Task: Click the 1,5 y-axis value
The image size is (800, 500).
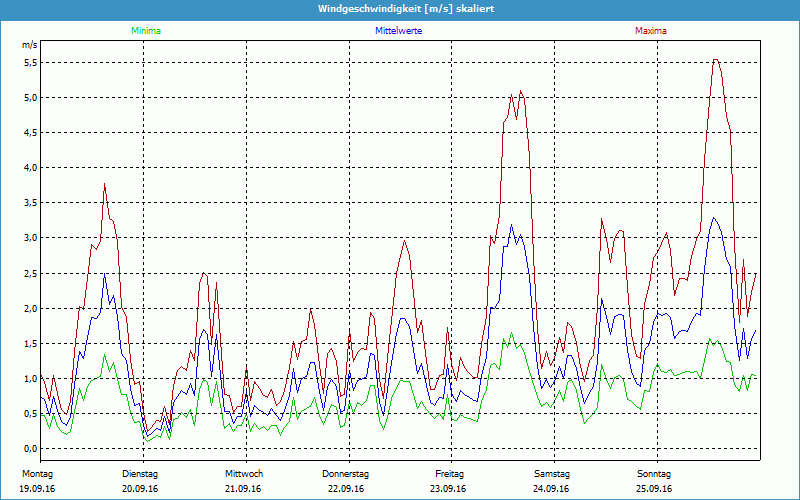Action: tap(32, 343)
